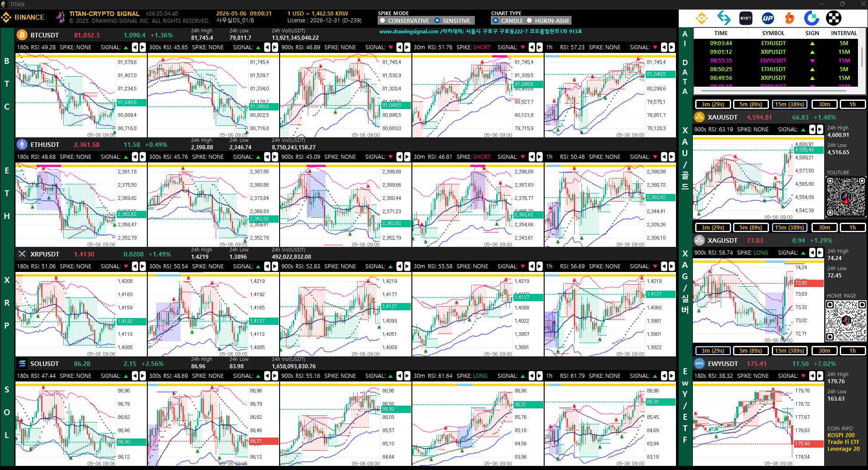This screenshot has height=470, width=868.
Task: Click the Ethereum icon beside ETHUSDT
Action: click(x=22, y=145)
